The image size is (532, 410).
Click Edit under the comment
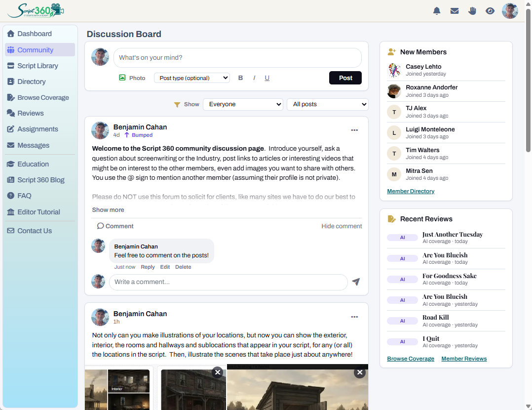coord(165,267)
